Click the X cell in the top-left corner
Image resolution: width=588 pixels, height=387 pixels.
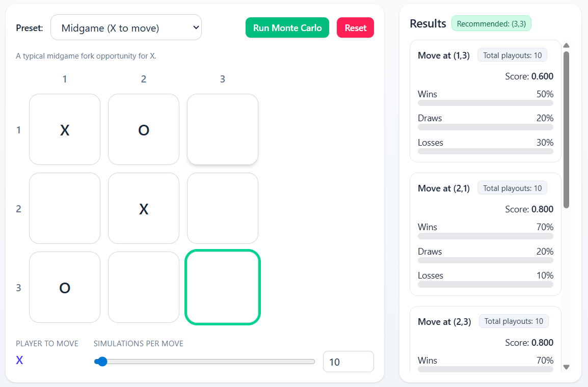click(x=65, y=129)
